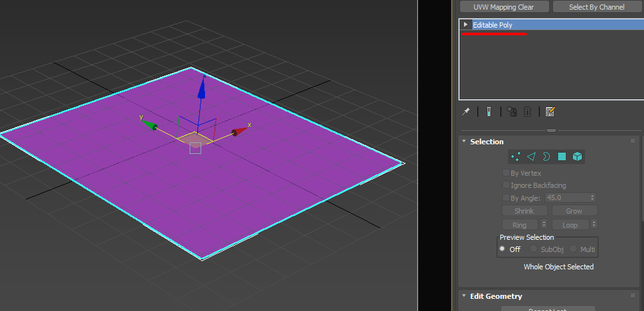
Task: Click the blue Z axis gizmo arrow
Action: pyautogui.click(x=201, y=87)
